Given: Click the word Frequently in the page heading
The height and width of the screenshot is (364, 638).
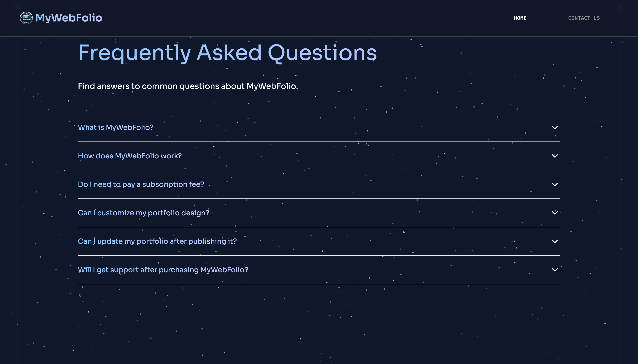Looking at the screenshot, I should coord(135,53).
